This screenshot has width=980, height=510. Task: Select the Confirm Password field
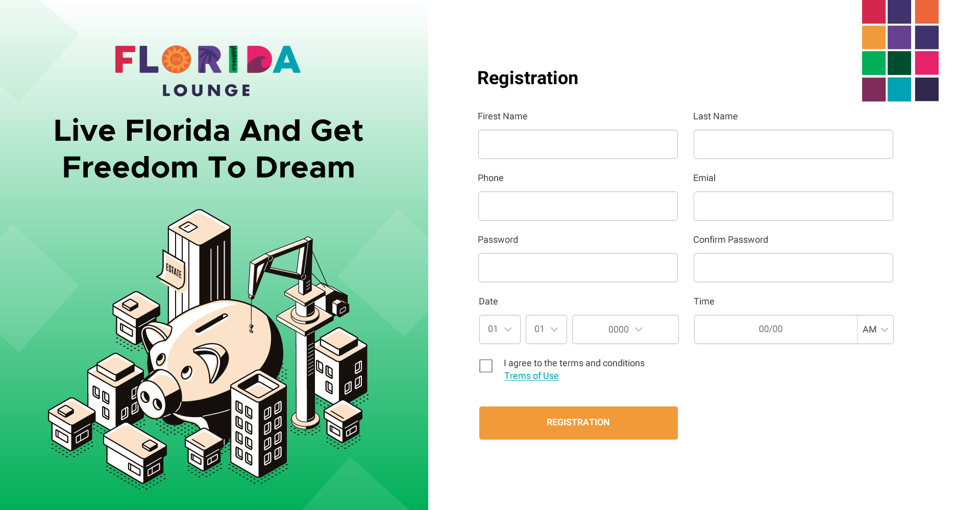coord(793,268)
